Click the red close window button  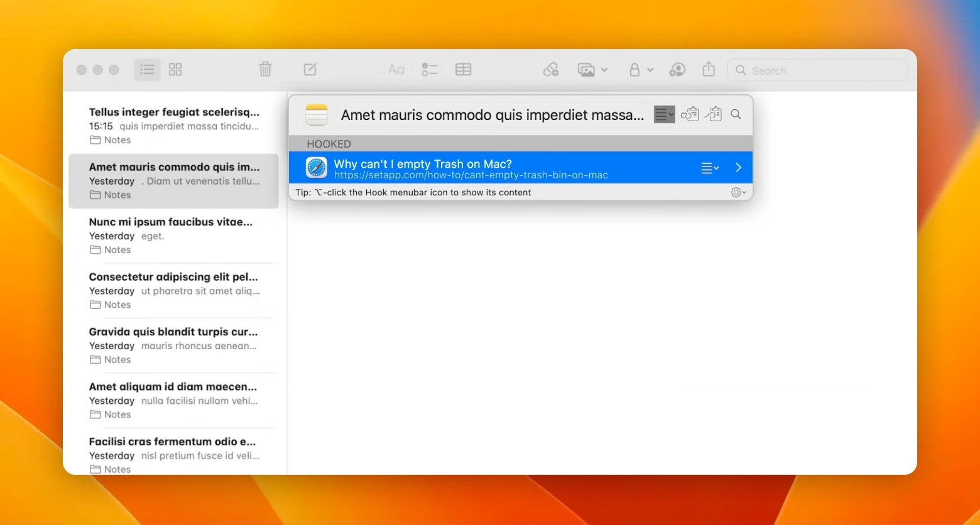coord(82,70)
